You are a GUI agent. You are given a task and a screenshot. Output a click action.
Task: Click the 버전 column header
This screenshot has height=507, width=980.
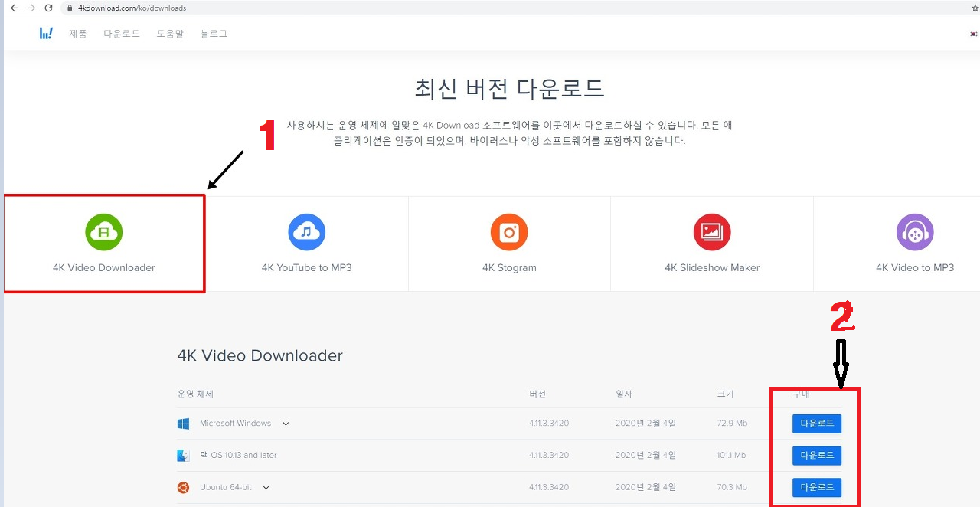pos(537,394)
